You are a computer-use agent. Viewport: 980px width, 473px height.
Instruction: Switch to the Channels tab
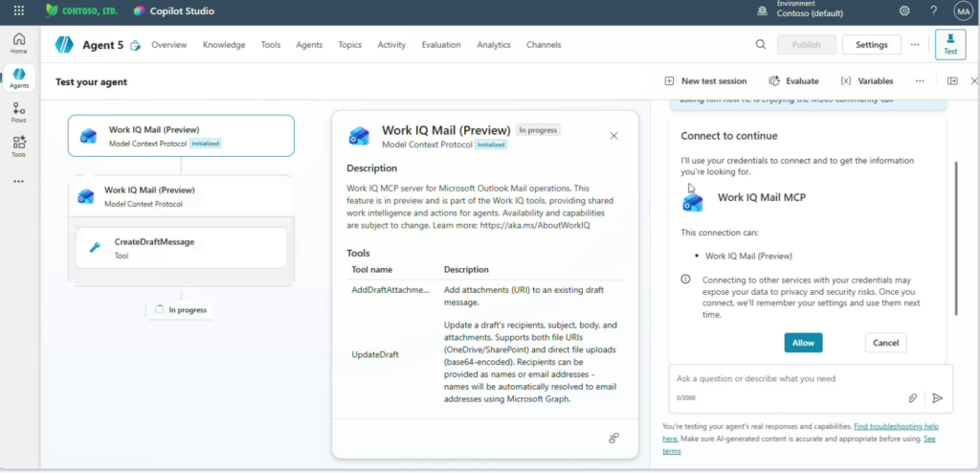544,45
